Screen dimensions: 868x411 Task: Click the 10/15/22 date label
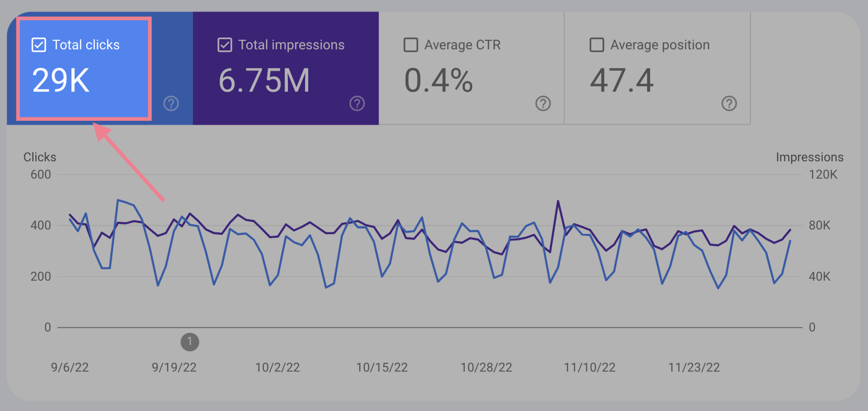tap(382, 367)
